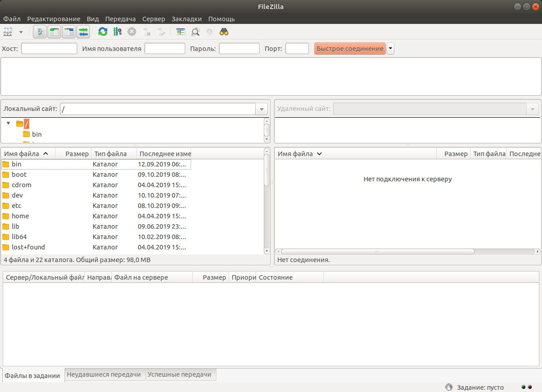The image size is (542, 392).
Task: Expand the quick connect history dropdown
Action: (390, 49)
